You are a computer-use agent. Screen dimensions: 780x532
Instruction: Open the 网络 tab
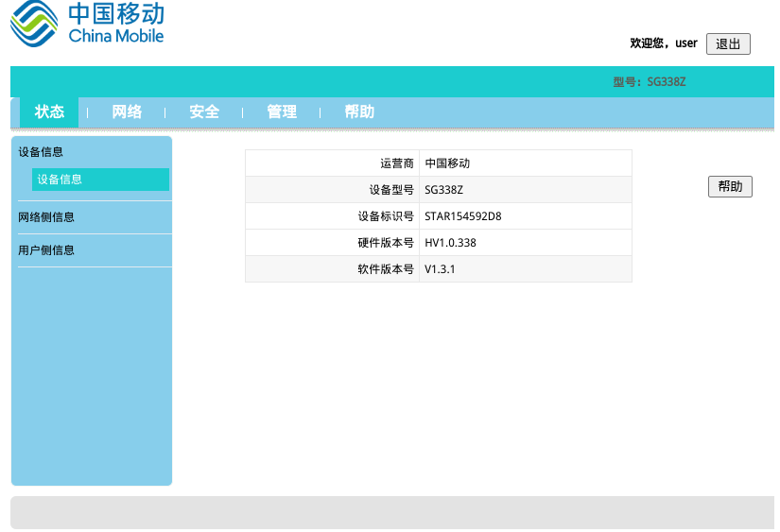tap(127, 112)
